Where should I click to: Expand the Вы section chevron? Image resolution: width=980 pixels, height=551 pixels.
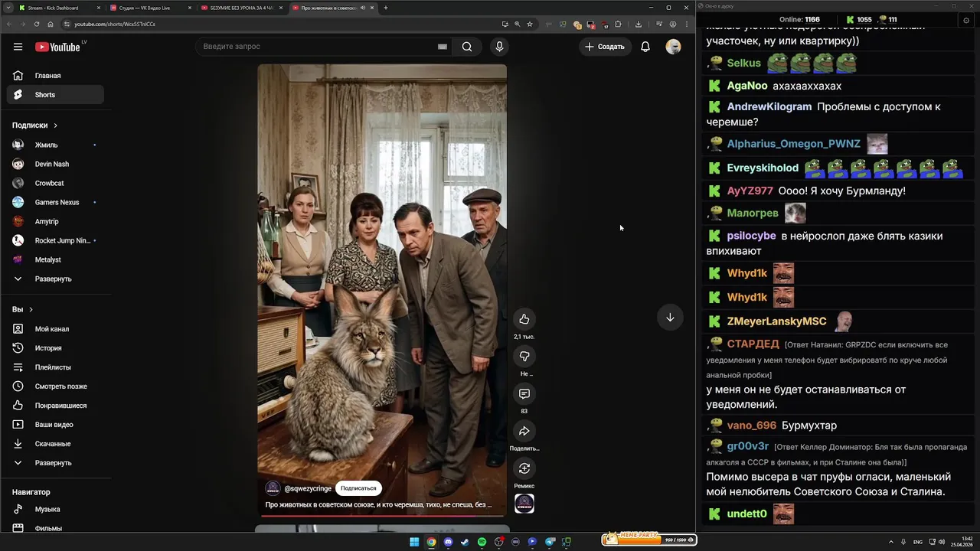31,310
